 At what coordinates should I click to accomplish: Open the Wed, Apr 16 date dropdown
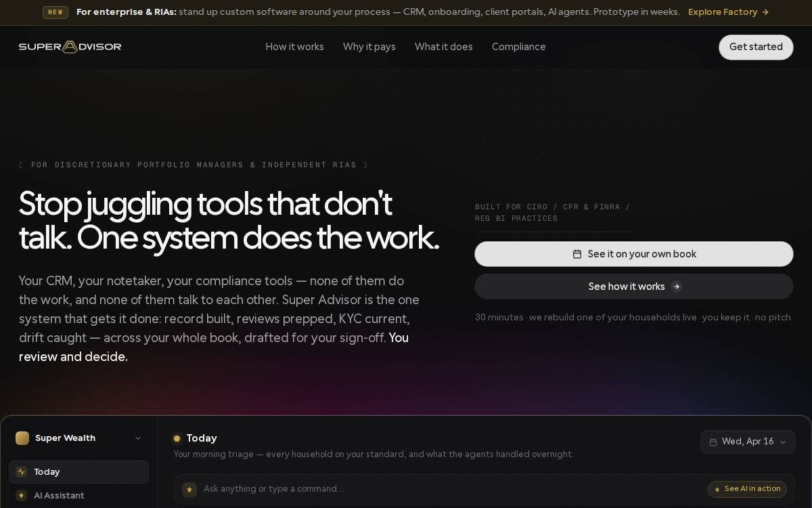(748, 442)
